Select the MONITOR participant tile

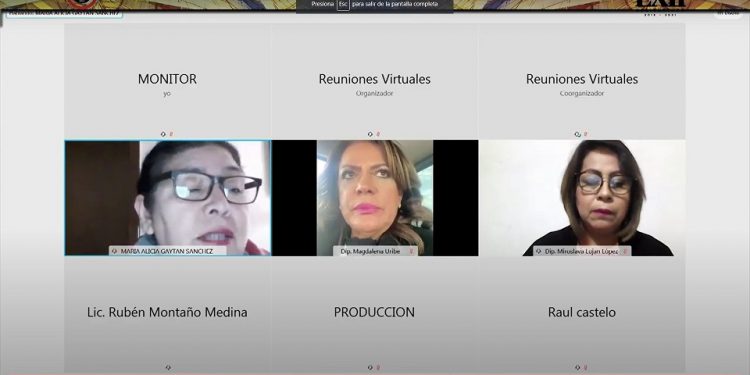[167, 81]
